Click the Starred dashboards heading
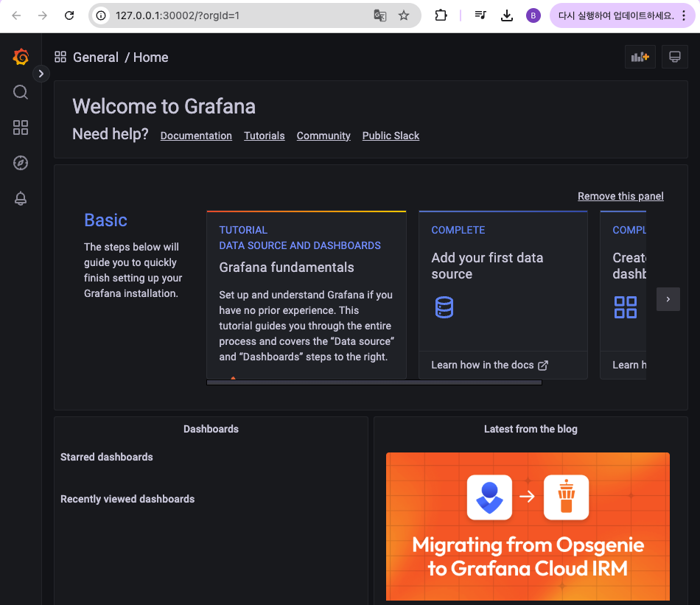The image size is (700, 605). (107, 457)
